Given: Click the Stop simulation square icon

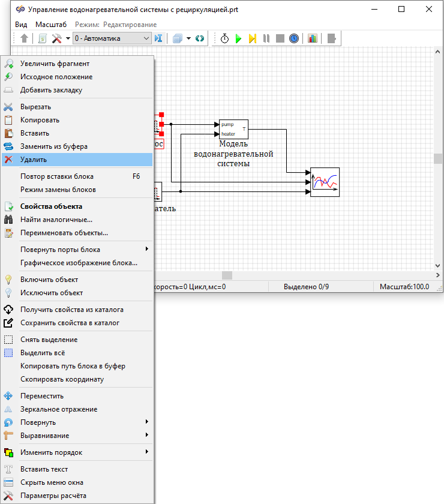Looking at the screenshot, I should coord(280,38).
